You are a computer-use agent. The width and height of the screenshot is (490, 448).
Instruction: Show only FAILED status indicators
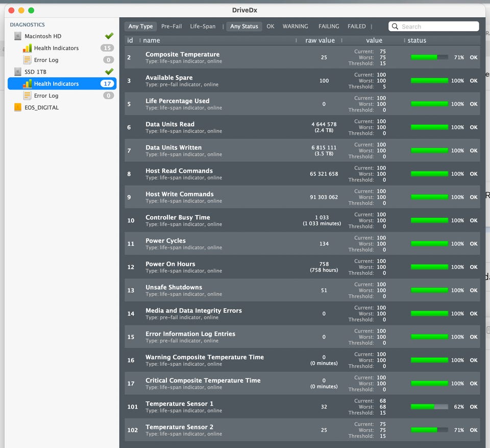pyautogui.click(x=357, y=27)
